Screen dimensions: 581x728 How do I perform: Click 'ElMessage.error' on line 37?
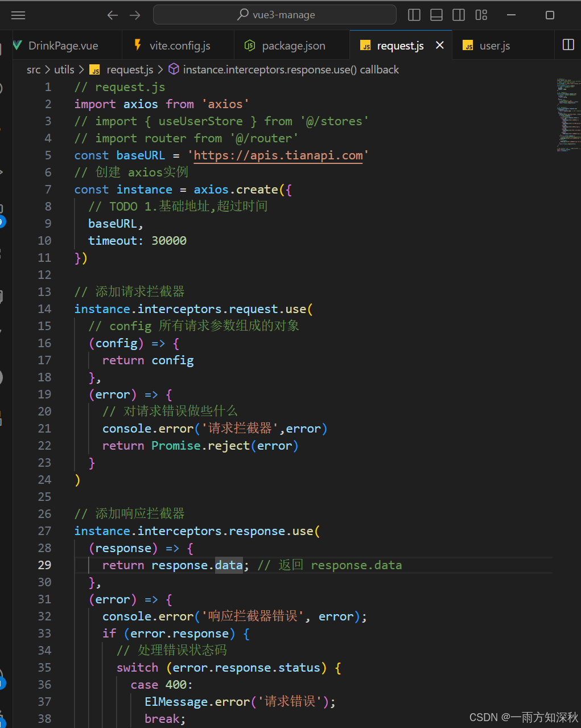tap(197, 702)
